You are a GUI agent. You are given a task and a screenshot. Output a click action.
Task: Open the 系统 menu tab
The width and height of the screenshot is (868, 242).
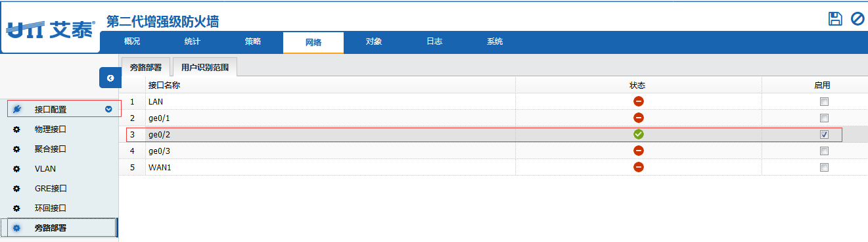pos(495,41)
